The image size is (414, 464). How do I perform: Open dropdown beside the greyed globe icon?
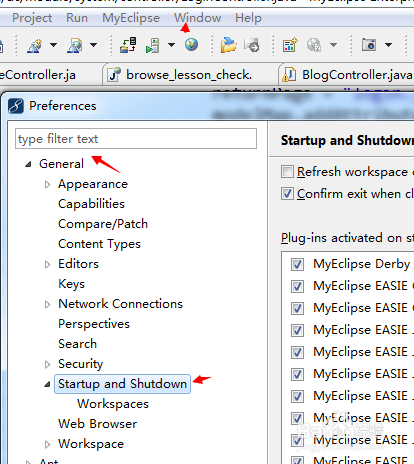pos(333,45)
